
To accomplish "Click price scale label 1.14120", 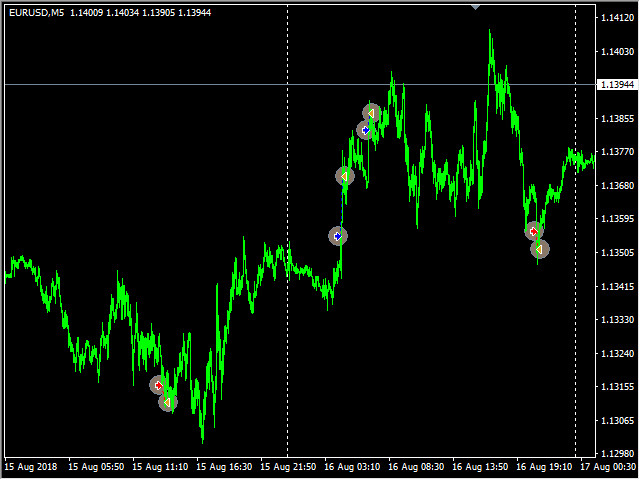I will [618, 18].
